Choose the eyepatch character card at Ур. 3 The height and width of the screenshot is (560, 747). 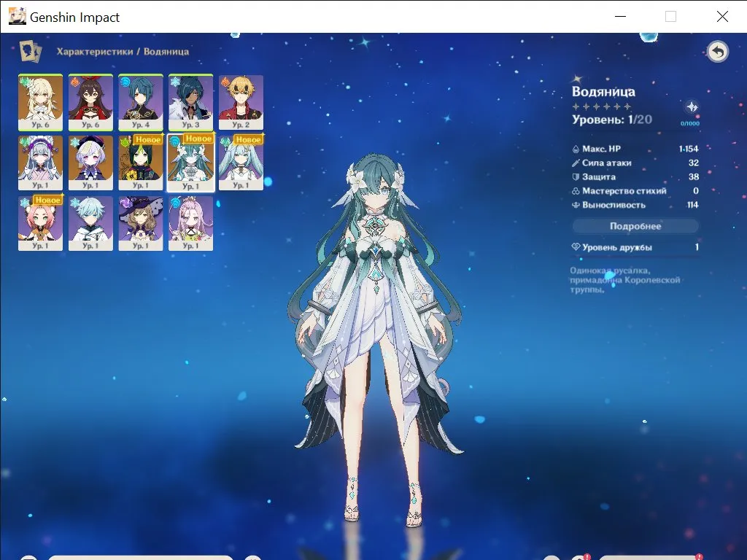pos(190,102)
